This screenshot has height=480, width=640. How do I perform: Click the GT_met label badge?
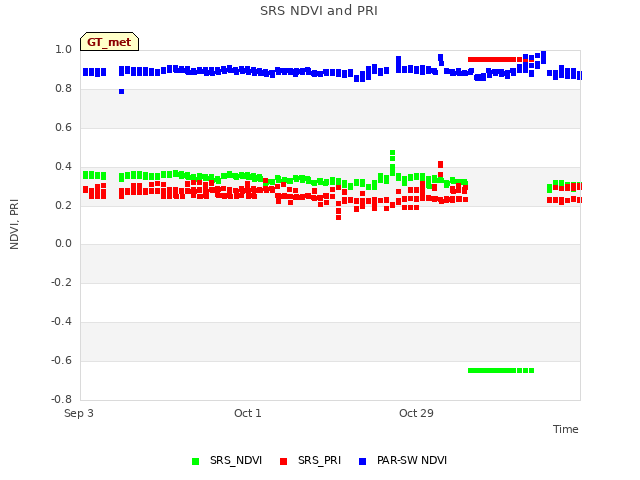[109, 42]
